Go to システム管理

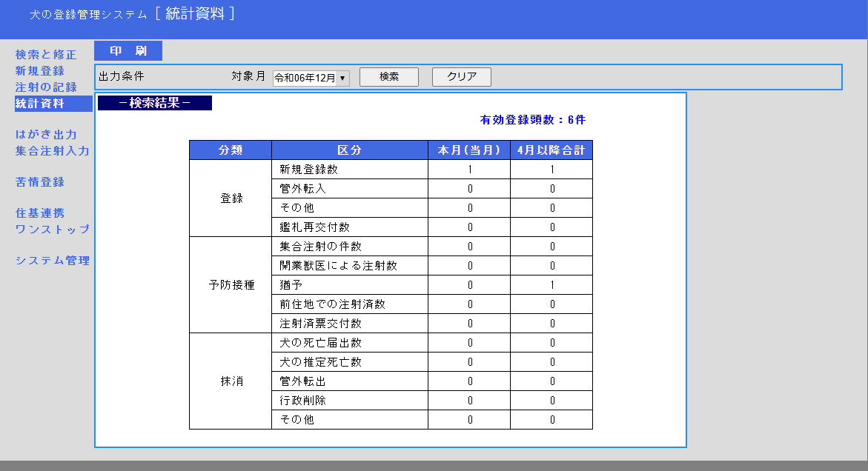52,261
